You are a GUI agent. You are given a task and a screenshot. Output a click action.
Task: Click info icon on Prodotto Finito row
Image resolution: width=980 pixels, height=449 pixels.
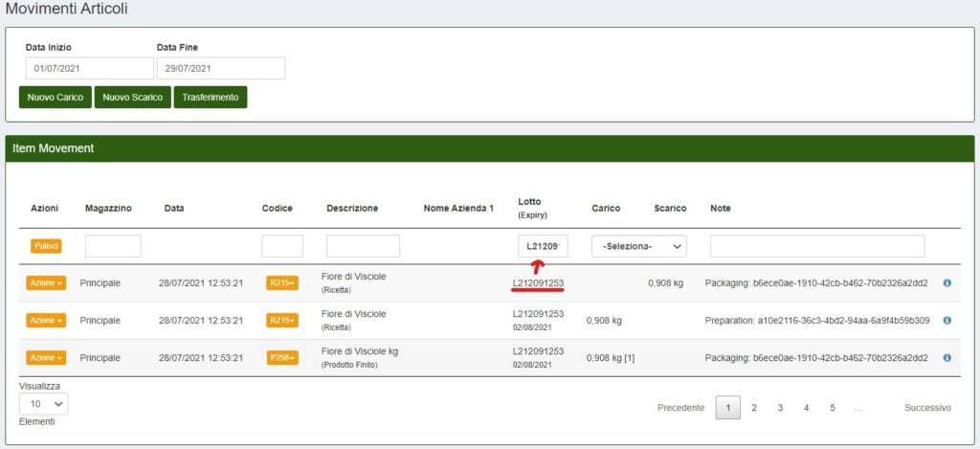click(947, 358)
